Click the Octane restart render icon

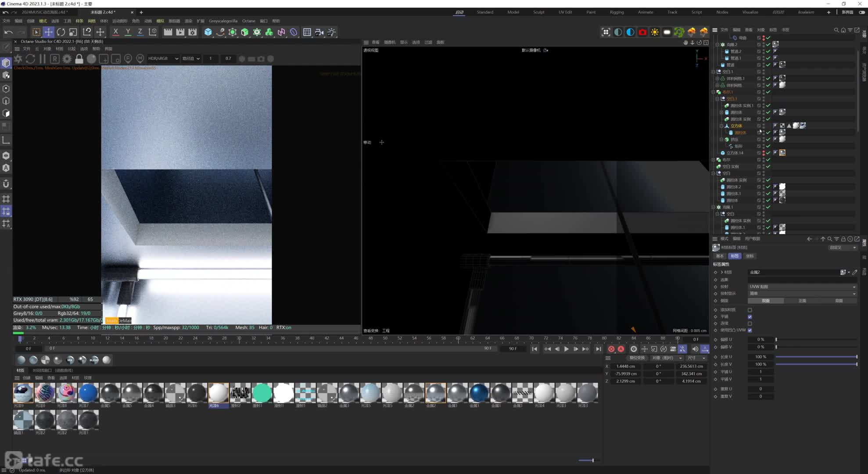point(30,59)
